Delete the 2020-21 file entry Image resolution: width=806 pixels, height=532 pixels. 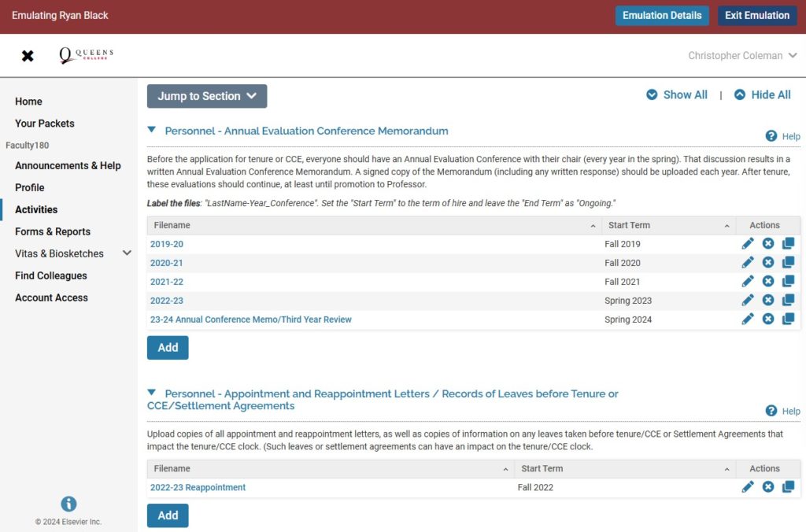pos(768,263)
